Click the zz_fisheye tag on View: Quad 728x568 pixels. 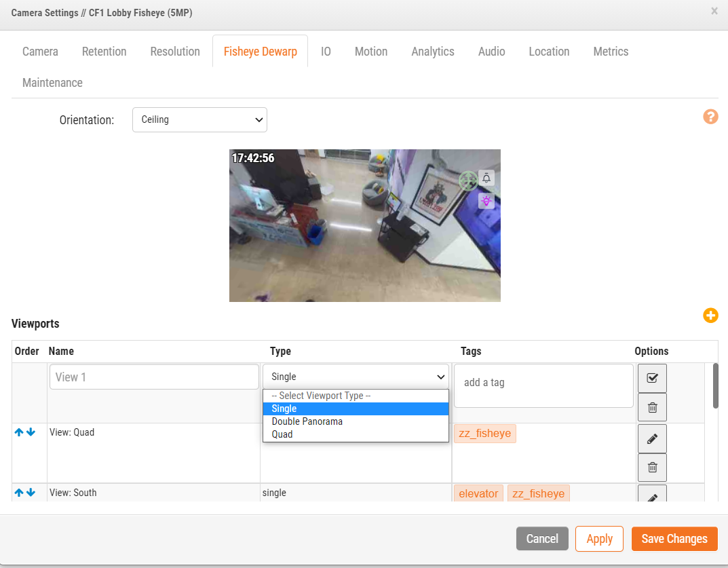click(x=484, y=434)
